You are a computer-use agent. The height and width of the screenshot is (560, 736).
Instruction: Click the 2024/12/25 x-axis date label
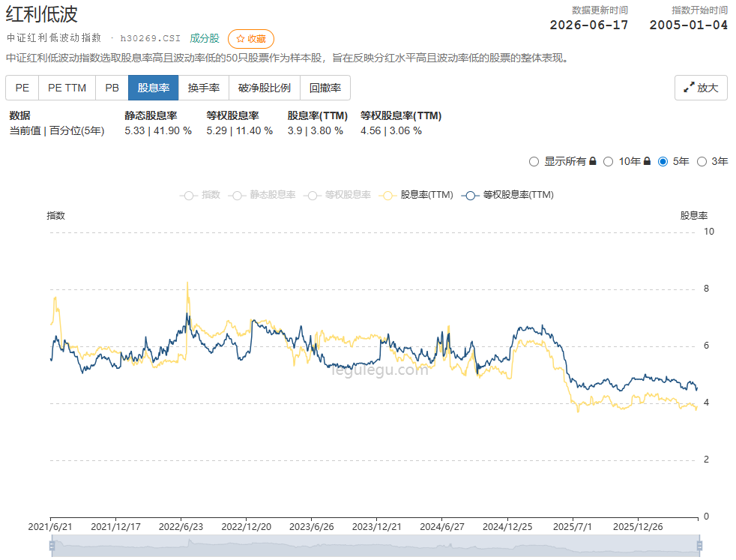[x=507, y=527]
